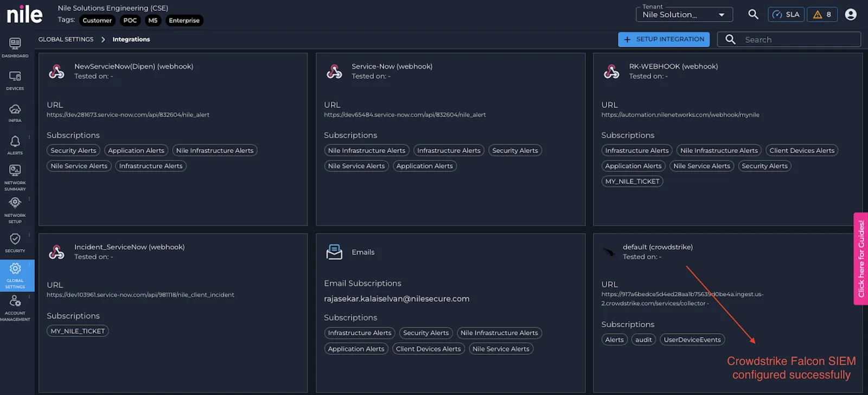Open the user profile avatar icon

[851, 15]
